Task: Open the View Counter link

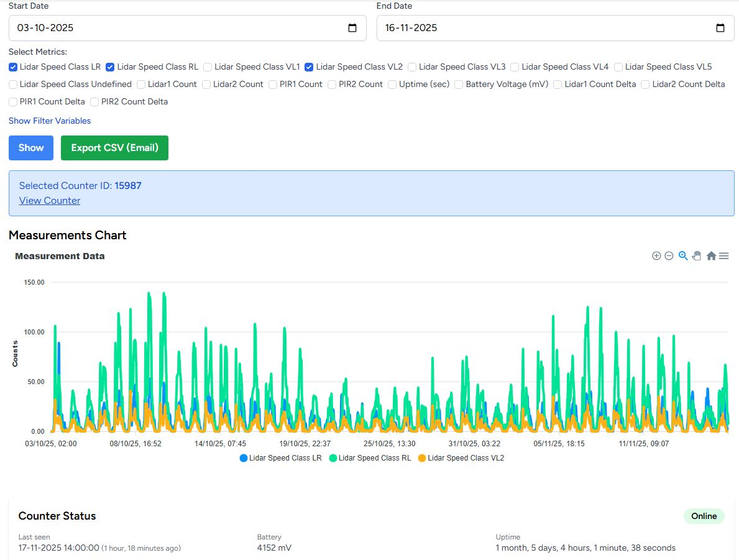Action: coord(50,201)
